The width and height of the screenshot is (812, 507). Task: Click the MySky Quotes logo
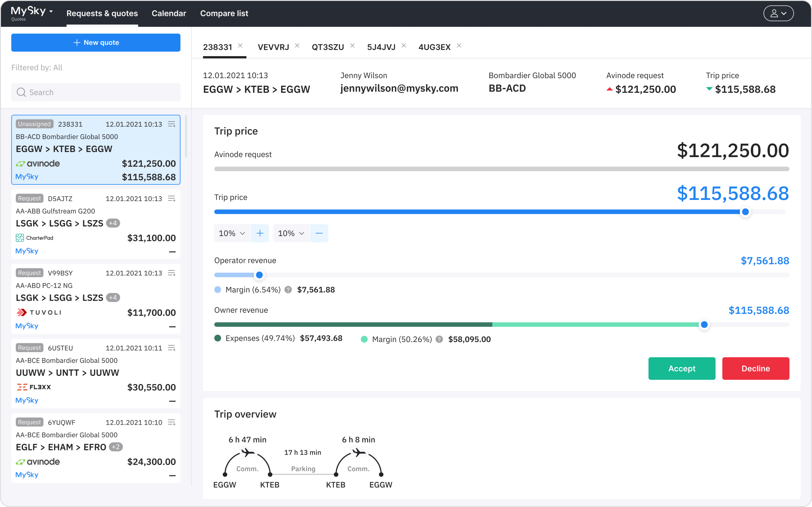pos(28,13)
